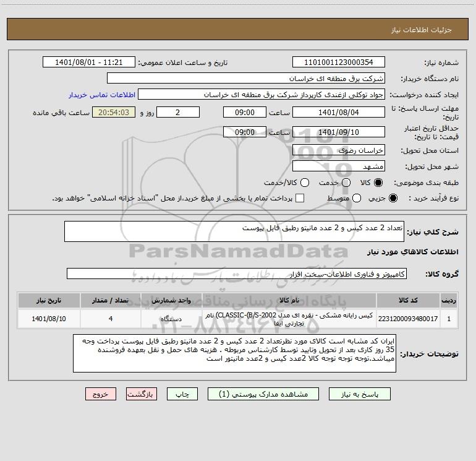Click the جزئیات اطلاعات نیاز page header

pos(422,30)
